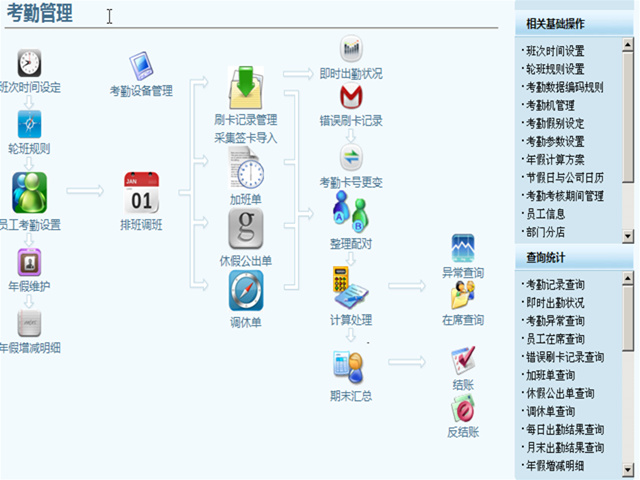Click 相关基础操作 scrollbar thumb
This screenshot has width=640, height=480.
click(628, 117)
